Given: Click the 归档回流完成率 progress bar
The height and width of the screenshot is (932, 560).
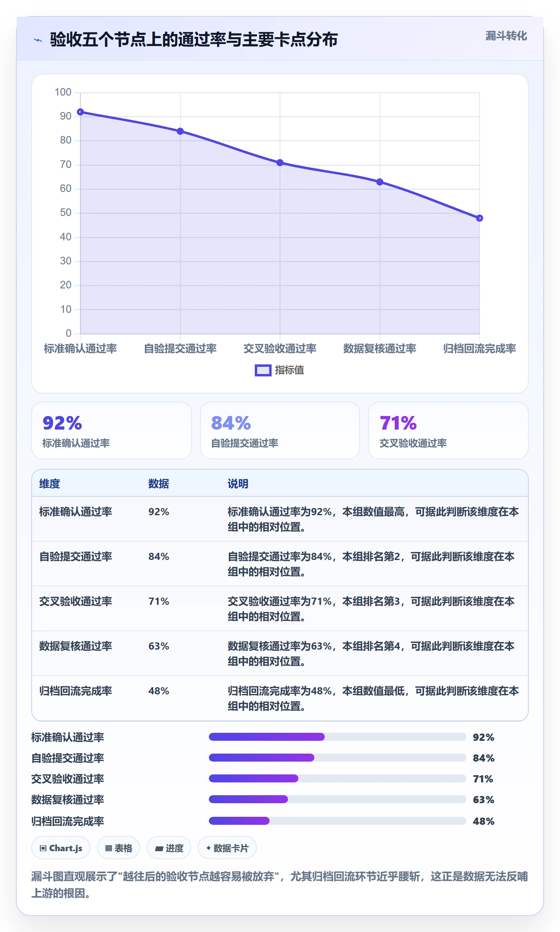Looking at the screenshot, I should tap(338, 821).
